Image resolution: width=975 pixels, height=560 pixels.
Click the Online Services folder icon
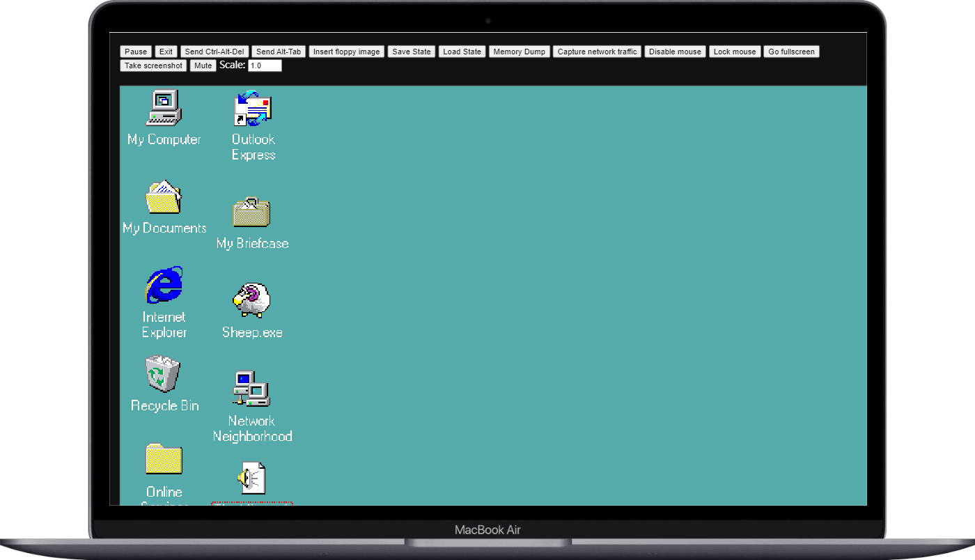pos(164,460)
